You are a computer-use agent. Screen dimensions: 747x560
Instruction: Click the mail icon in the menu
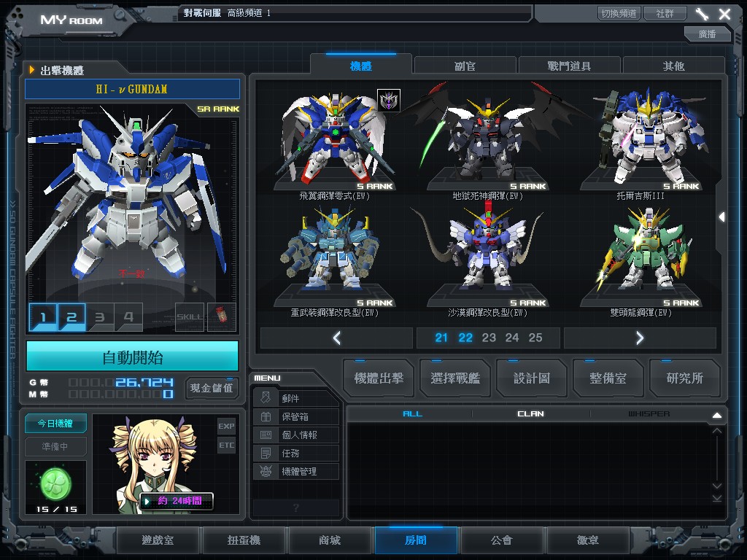pos(266,398)
